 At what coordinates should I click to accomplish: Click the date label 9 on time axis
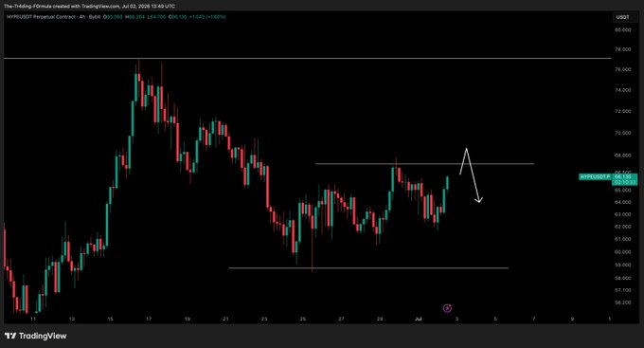pos(572,319)
